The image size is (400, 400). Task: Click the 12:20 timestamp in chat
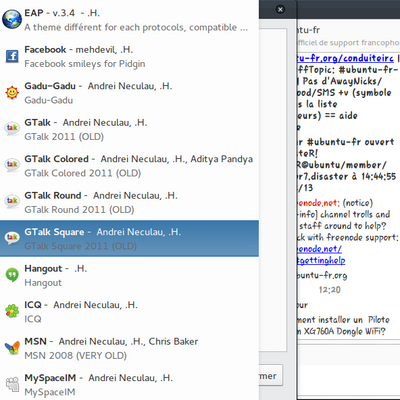pos(330,290)
